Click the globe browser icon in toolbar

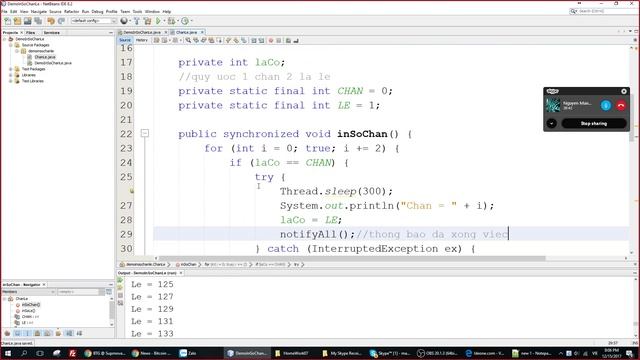click(x=124, y=21)
